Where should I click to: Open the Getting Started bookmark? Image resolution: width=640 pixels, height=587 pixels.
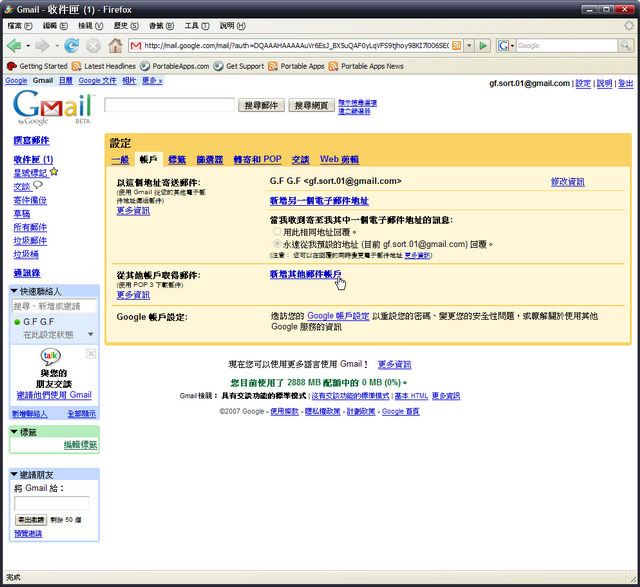(38, 66)
